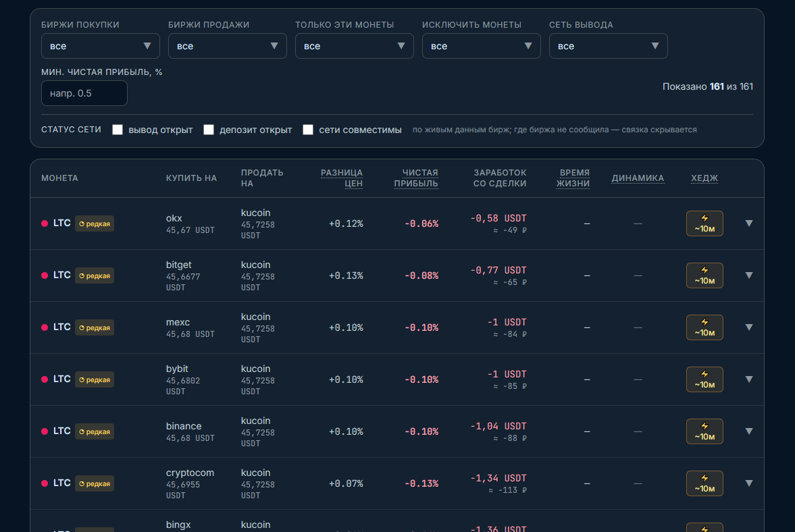Click the 'bybit' buy exchange name
Screen dimensions: 795x532
[177, 369]
